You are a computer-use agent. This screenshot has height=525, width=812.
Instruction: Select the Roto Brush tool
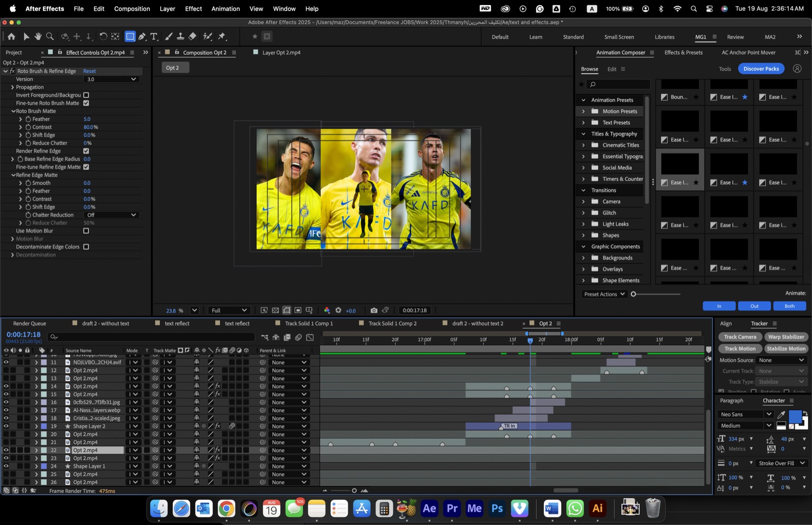208,37
